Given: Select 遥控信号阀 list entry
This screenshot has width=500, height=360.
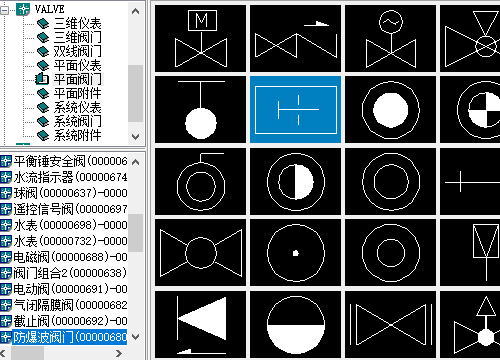Looking at the screenshot, I should tap(70, 209).
